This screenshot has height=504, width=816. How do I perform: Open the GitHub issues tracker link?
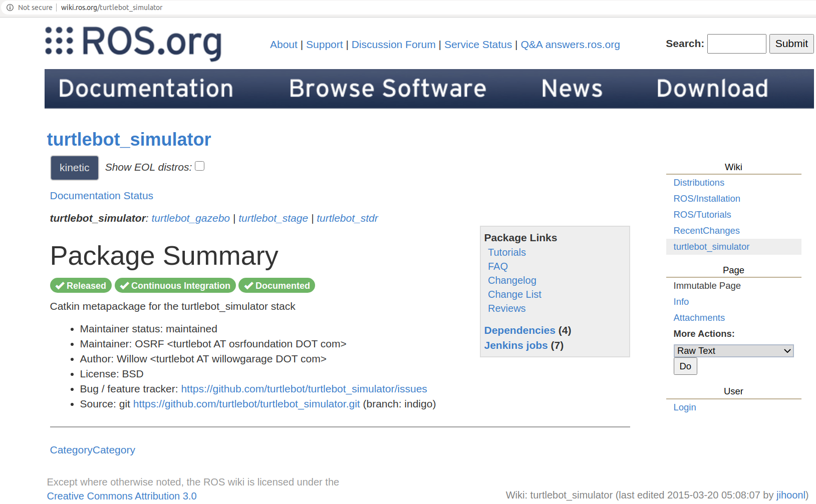[304, 389]
